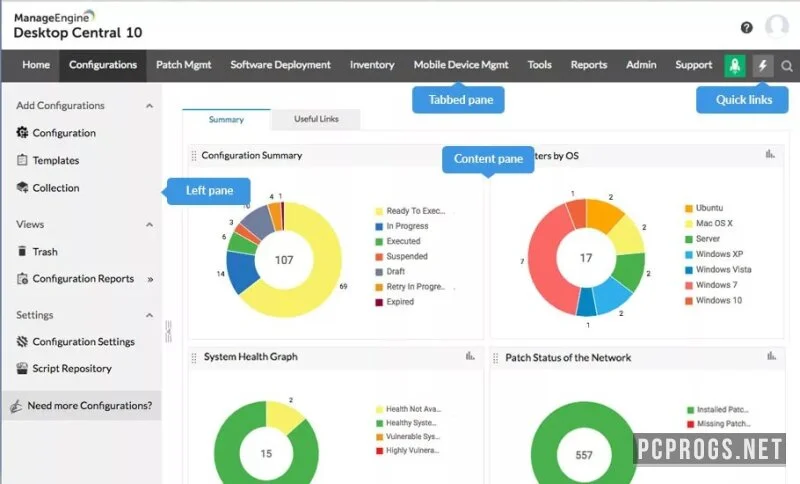Click the Ready To Exec legend swatch
800x484 pixels.
click(379, 211)
